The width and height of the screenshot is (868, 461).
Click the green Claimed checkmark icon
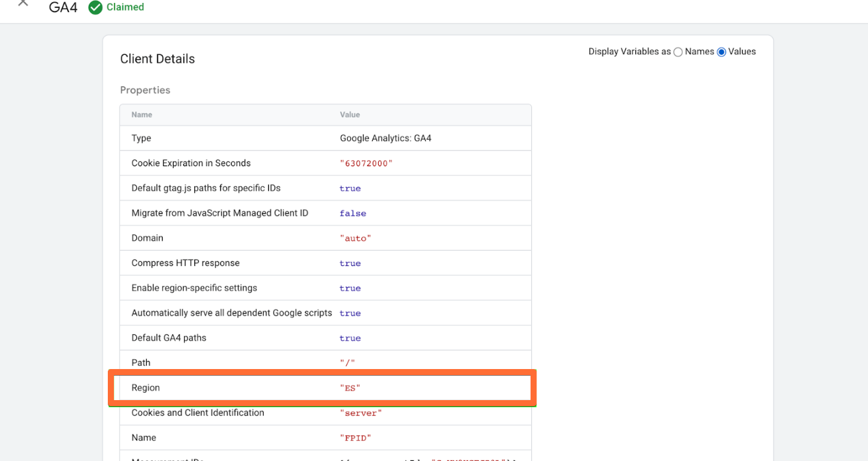pos(95,7)
